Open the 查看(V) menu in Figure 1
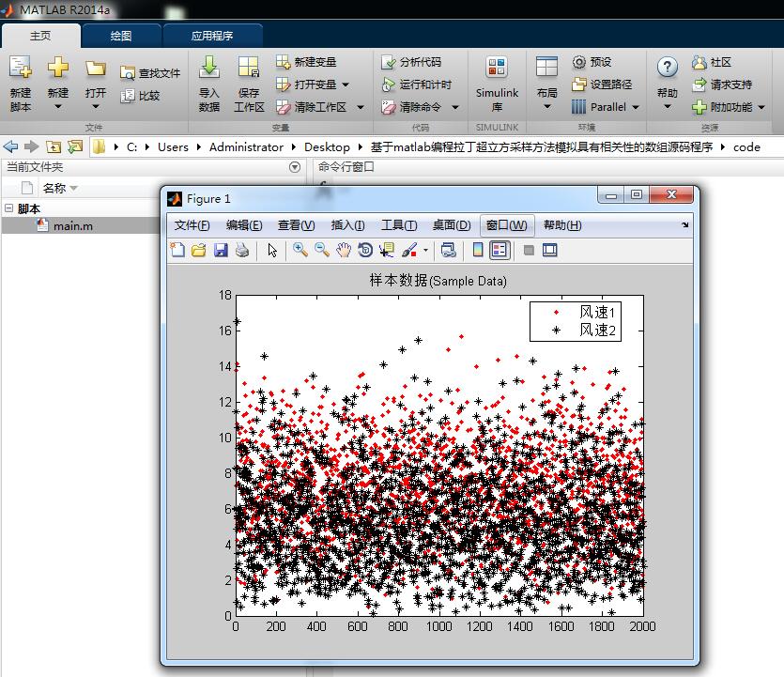 click(296, 225)
